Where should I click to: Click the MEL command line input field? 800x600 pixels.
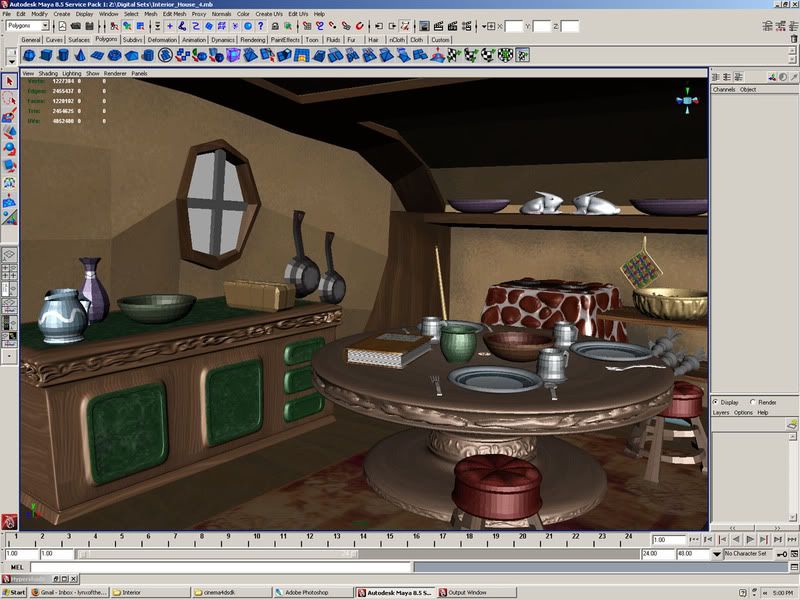pos(220,567)
